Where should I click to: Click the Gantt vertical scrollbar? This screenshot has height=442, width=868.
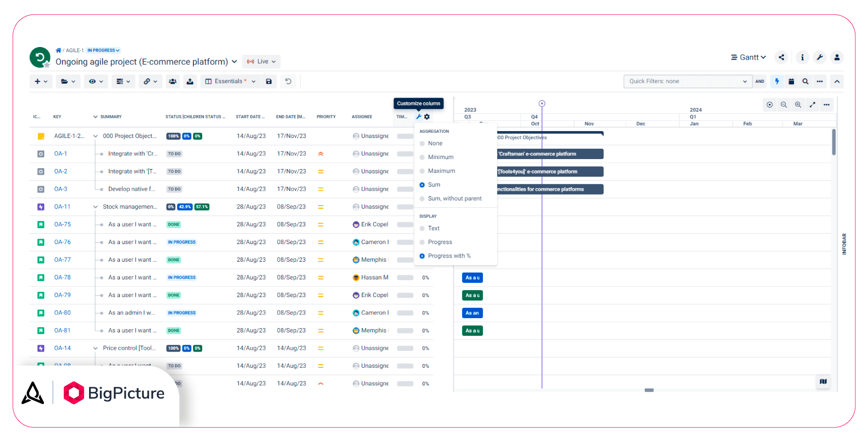834,142
